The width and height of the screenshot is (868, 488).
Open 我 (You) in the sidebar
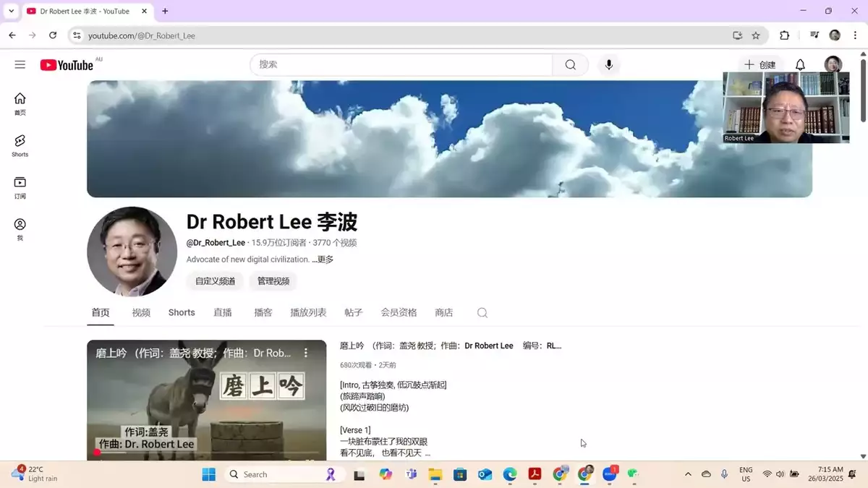[20, 229]
